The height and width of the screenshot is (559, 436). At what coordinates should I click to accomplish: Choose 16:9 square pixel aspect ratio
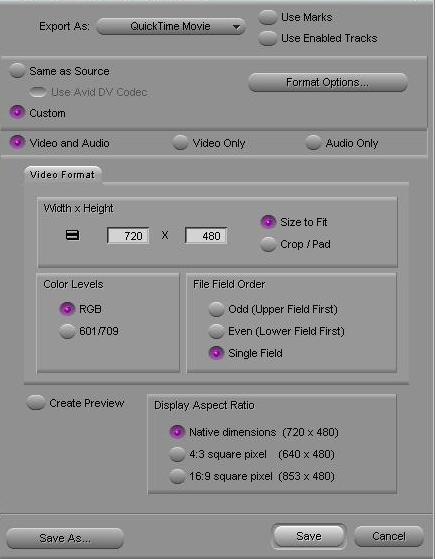coord(177,476)
